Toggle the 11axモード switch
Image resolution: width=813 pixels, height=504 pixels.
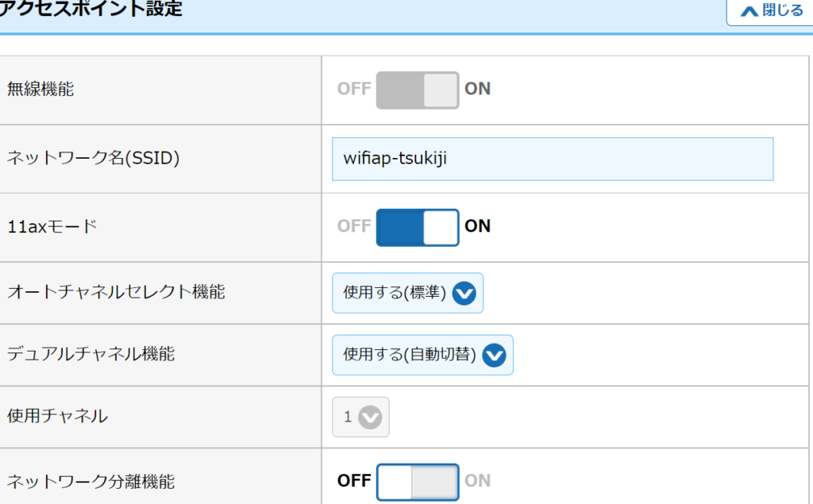pyautogui.click(x=418, y=227)
